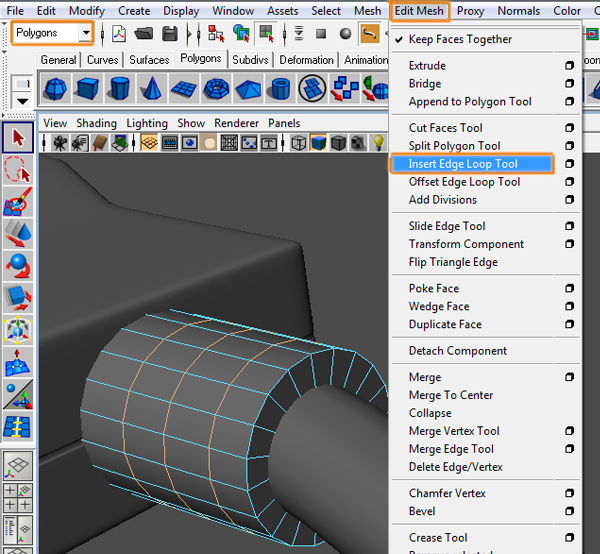Choose Offset Edge Loop Tool
The width and height of the screenshot is (600, 554).
[464, 182]
